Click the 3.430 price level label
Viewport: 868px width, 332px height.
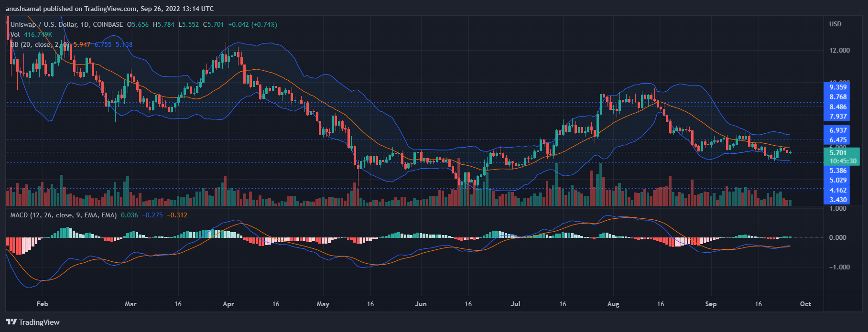click(838, 200)
